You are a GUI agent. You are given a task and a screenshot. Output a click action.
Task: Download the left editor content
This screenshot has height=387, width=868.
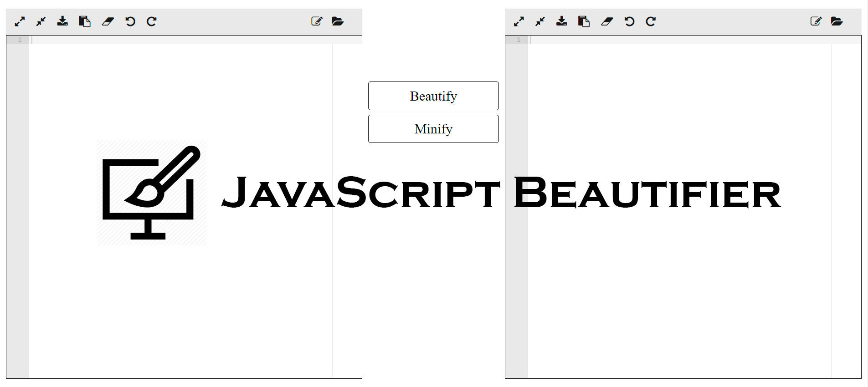coord(62,21)
